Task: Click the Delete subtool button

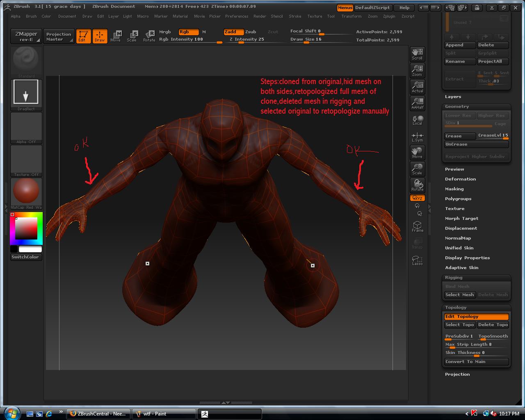Action: [493, 45]
